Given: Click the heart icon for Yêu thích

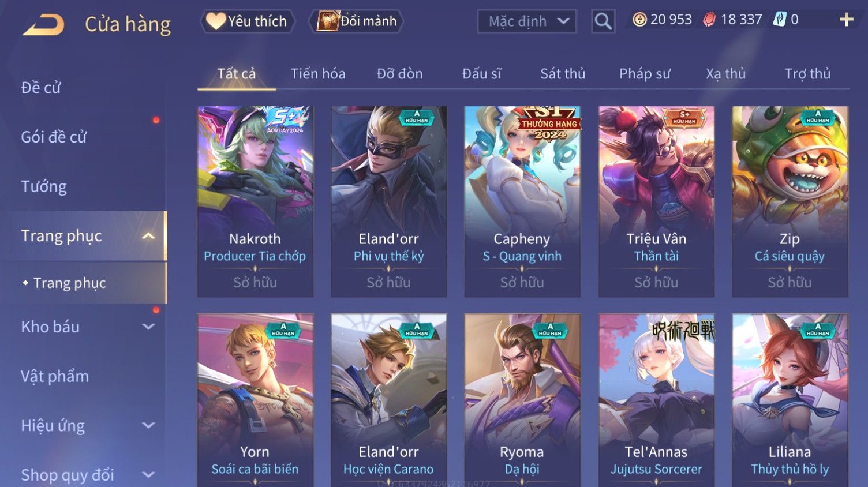Looking at the screenshot, I should 216,21.
